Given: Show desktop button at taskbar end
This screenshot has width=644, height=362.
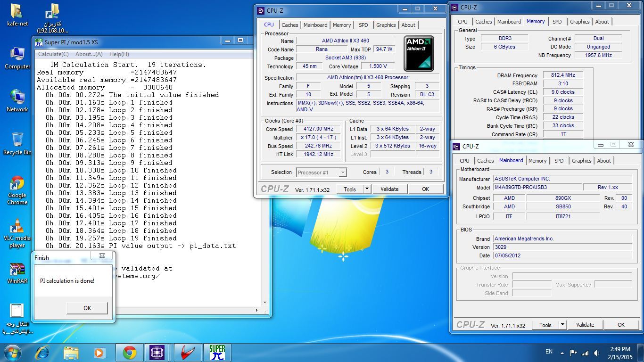Looking at the screenshot, I should (641, 353).
